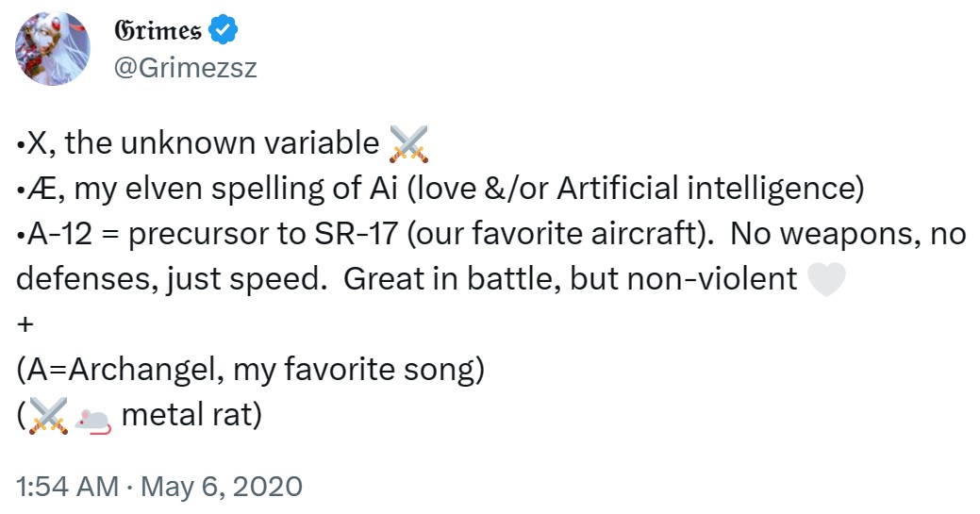Screen dimensions: 980x514
Task: Click the word "Archangel" in the tweet
Action: pos(142,370)
